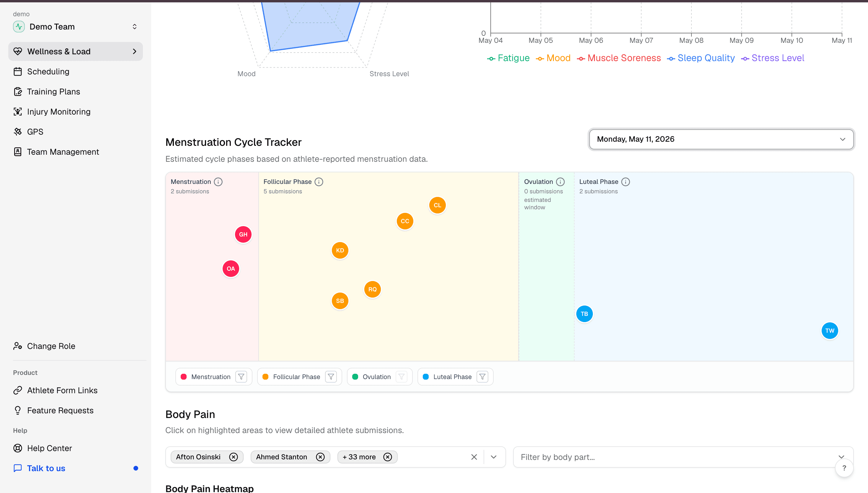Open Feature Requests
This screenshot has height=493, width=868.
76,410
